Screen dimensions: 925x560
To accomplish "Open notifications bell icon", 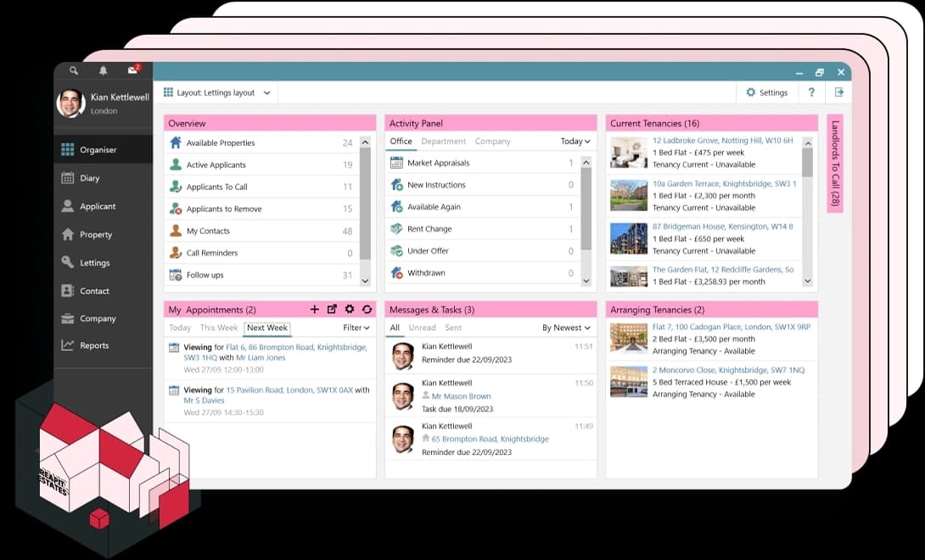I will click(x=104, y=70).
